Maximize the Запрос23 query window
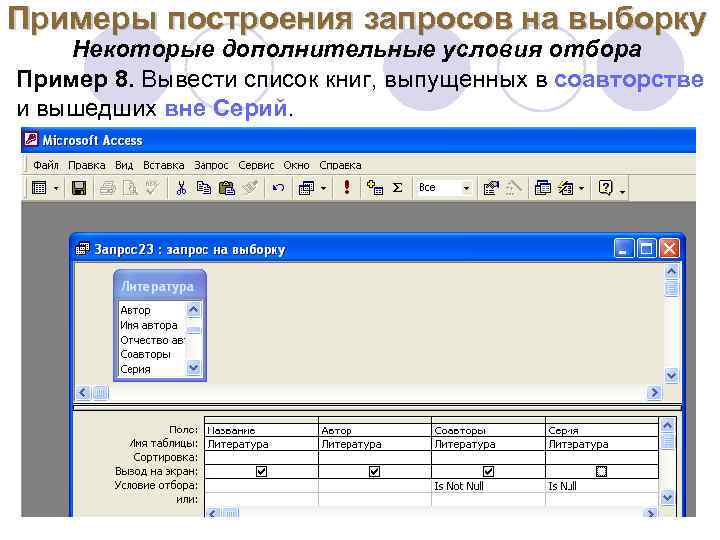 pos(646,249)
